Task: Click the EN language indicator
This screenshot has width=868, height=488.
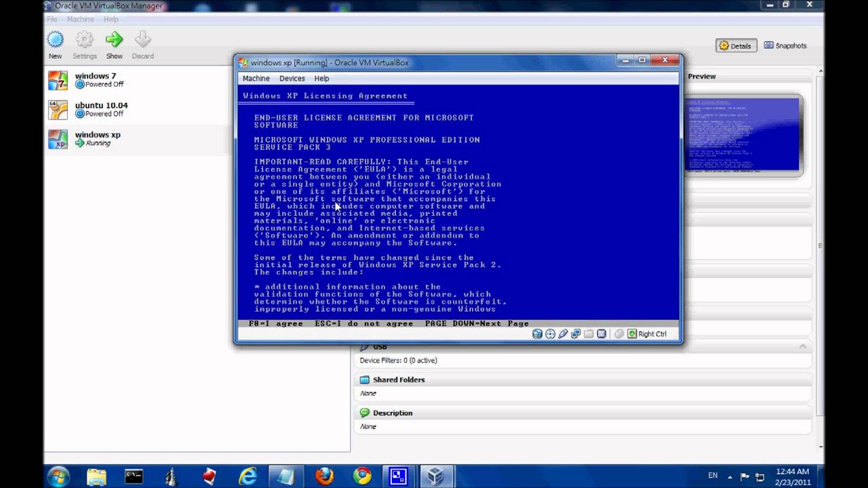Action: tap(713, 476)
